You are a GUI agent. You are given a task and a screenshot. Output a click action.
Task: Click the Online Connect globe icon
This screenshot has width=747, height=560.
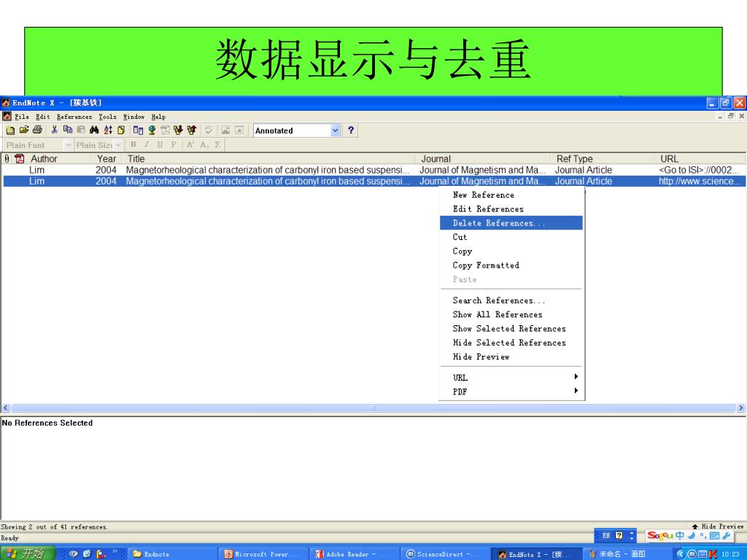152,130
